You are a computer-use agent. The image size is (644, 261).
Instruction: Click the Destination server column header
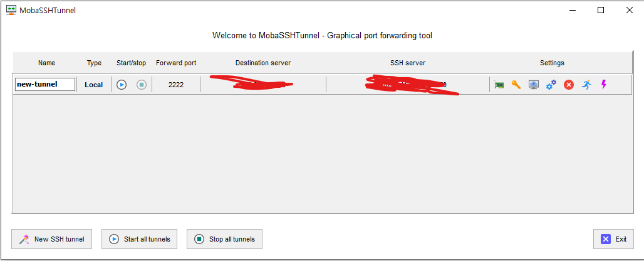point(263,63)
